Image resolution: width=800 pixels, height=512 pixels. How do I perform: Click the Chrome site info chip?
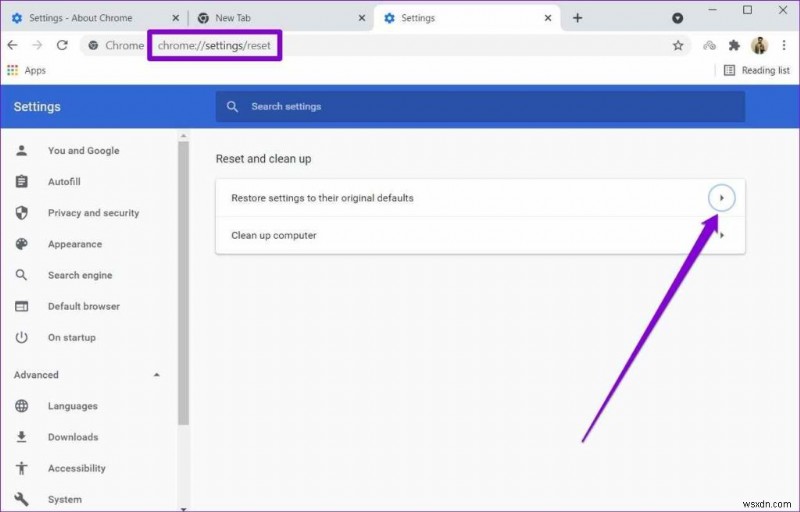(x=116, y=45)
